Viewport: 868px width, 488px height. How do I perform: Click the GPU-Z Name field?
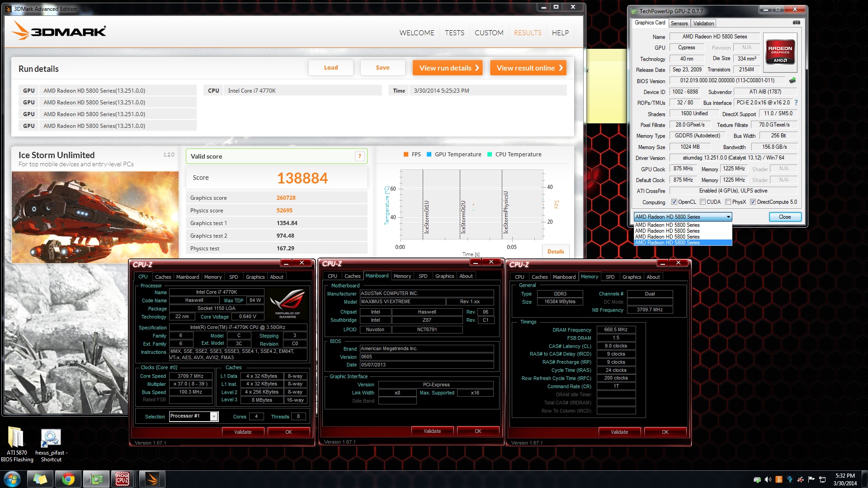714,37
